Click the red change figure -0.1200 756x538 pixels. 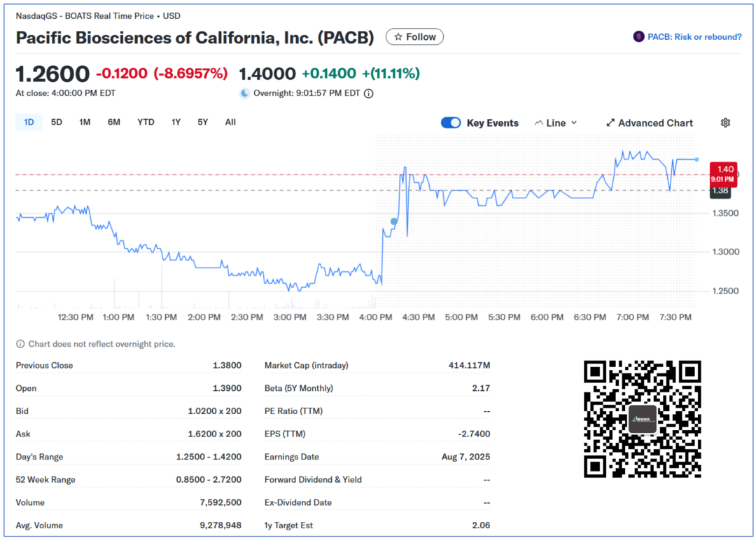tap(122, 74)
